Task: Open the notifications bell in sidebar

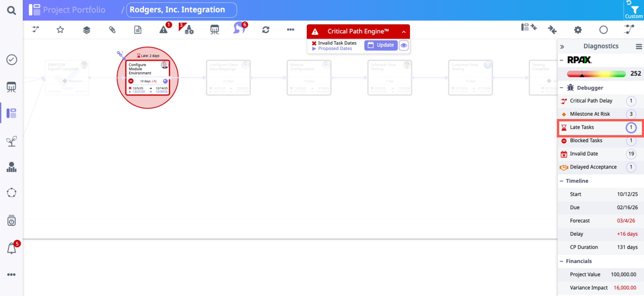Action: (x=11, y=248)
